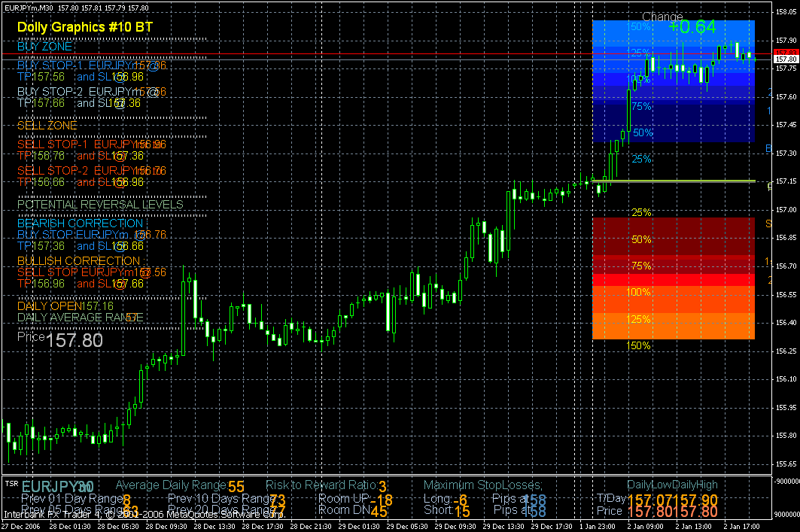
Task: Click the '28 Dec 09:30' time axis label
Action: [166, 527]
